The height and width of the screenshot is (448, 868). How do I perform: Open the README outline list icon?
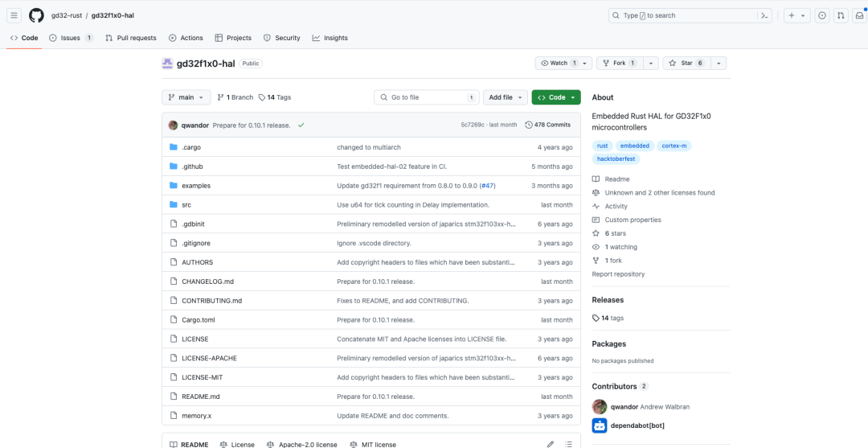(x=568, y=444)
